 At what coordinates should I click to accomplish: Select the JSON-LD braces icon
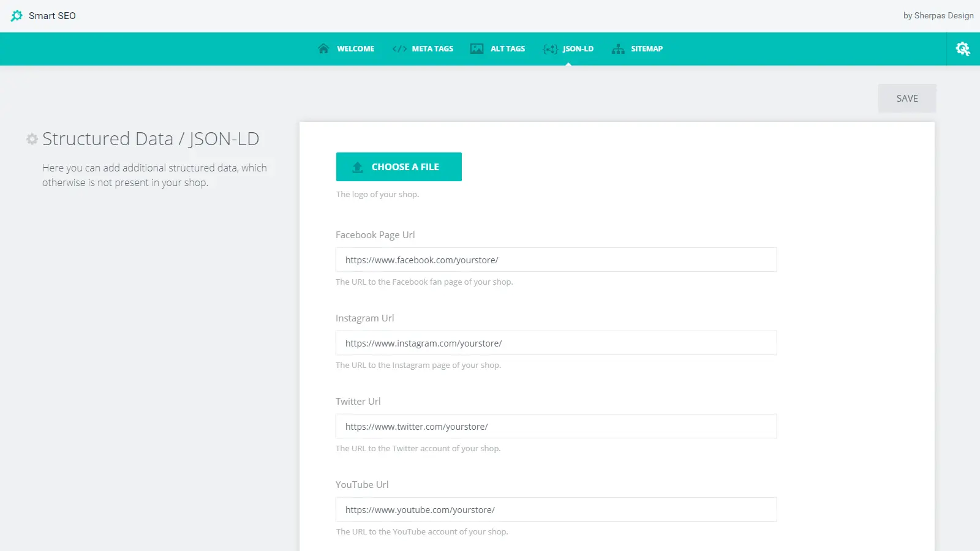(x=550, y=48)
